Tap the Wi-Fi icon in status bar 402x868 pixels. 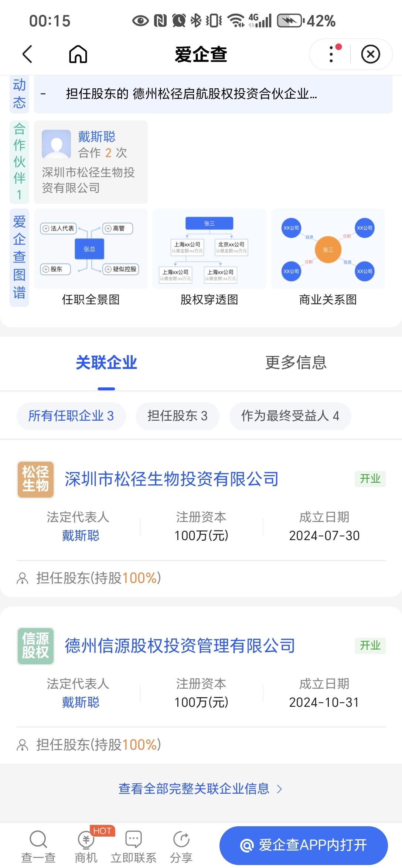point(236,21)
